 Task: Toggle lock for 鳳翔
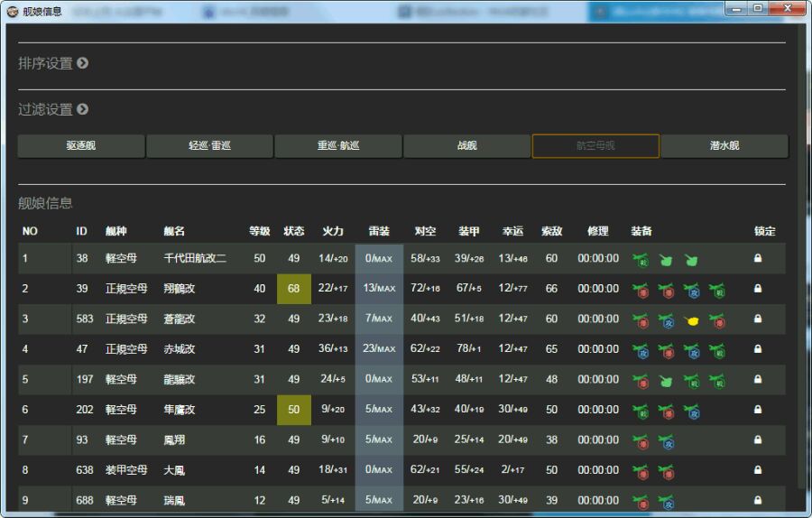tap(758, 439)
